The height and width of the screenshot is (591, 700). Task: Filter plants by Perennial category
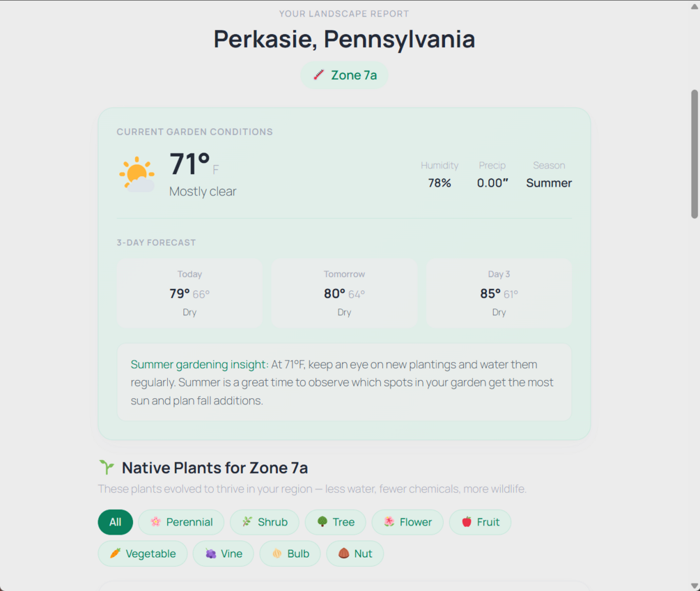tap(181, 522)
